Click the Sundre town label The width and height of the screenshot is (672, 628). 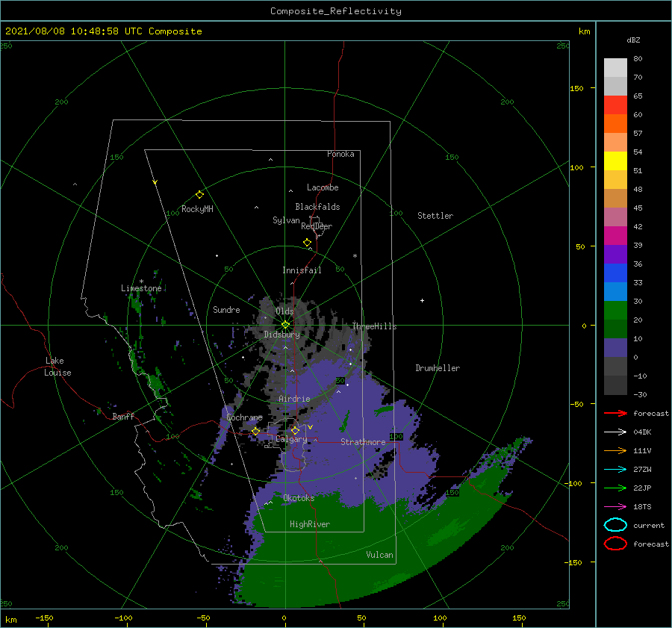226,309
